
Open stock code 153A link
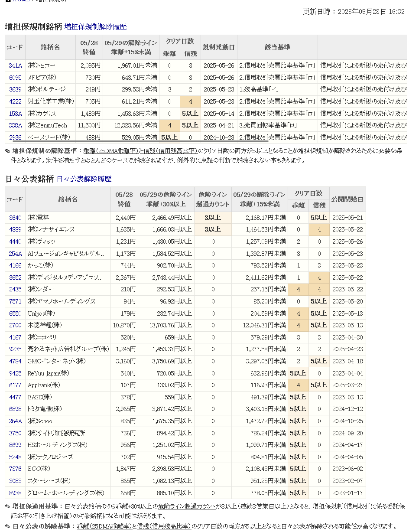[15, 114]
